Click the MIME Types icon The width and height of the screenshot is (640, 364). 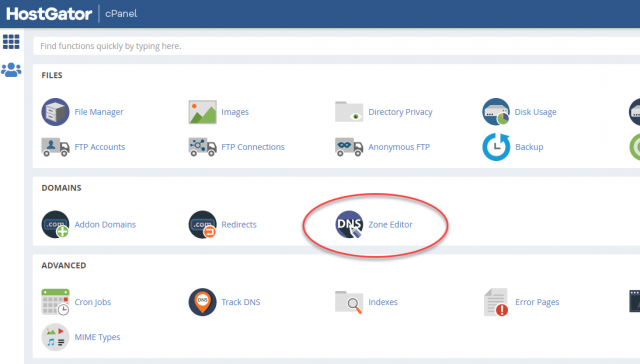click(x=55, y=337)
